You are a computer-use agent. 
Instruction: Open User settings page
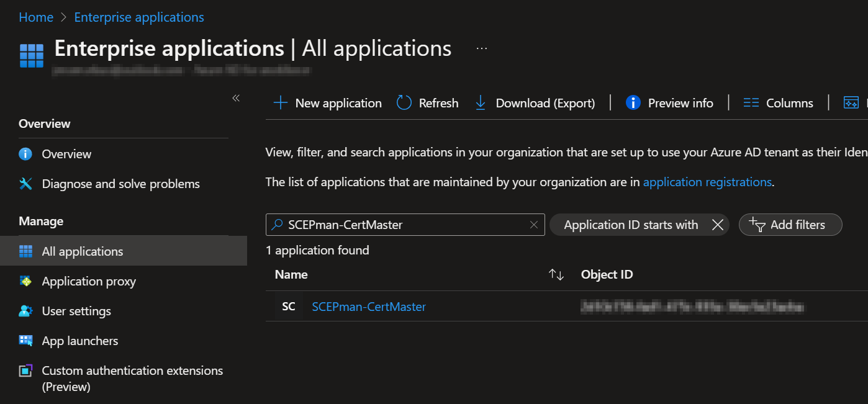(76, 311)
